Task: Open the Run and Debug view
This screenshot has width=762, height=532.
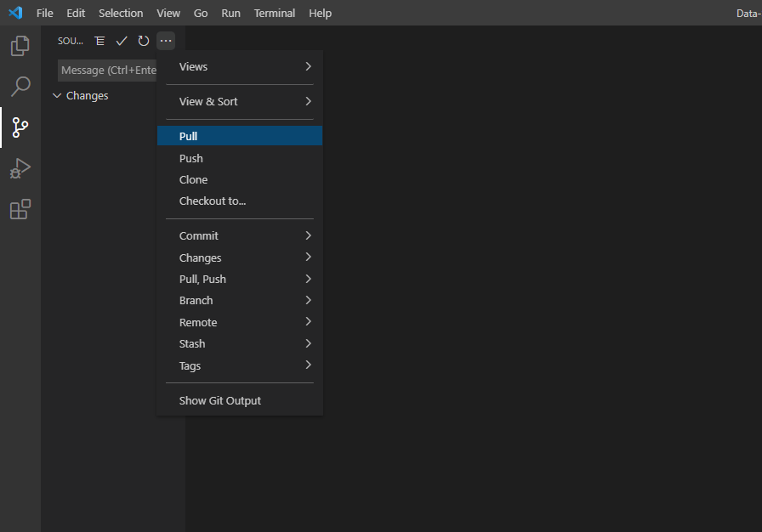Action: tap(20, 168)
